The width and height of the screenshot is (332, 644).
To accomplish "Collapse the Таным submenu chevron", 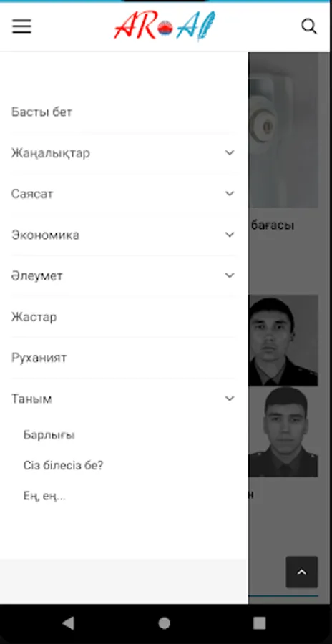I will coord(230,399).
